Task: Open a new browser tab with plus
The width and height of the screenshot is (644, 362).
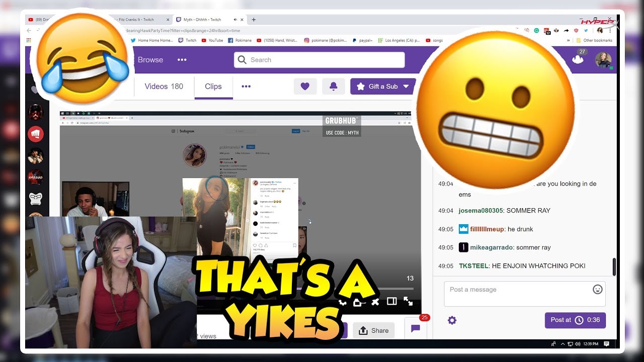Action: click(x=254, y=20)
